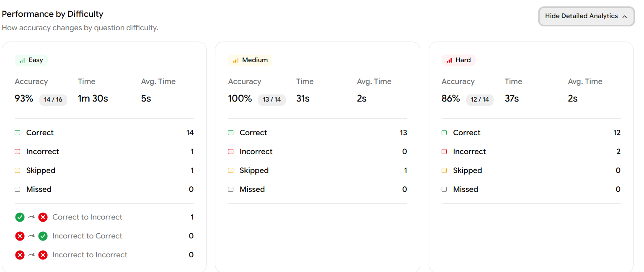Click the 13 / 14 score badge
This screenshot has width=644, height=272.
pyautogui.click(x=272, y=99)
